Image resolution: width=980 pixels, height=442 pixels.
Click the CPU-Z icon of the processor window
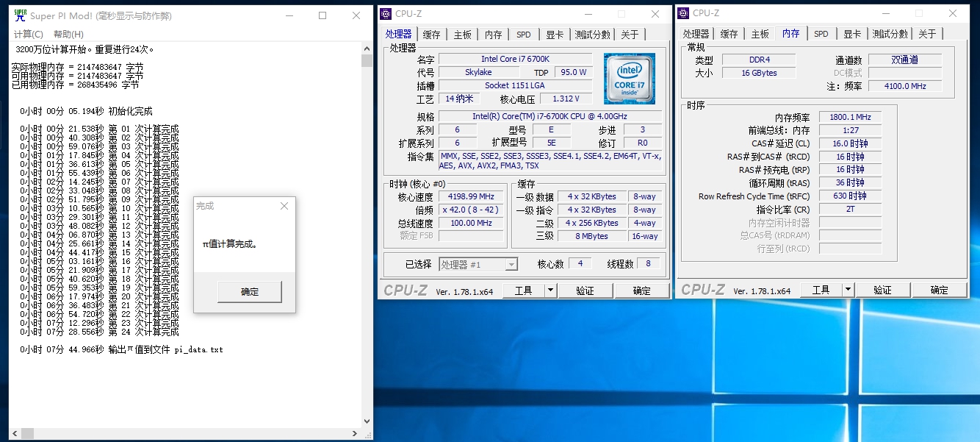click(386, 13)
